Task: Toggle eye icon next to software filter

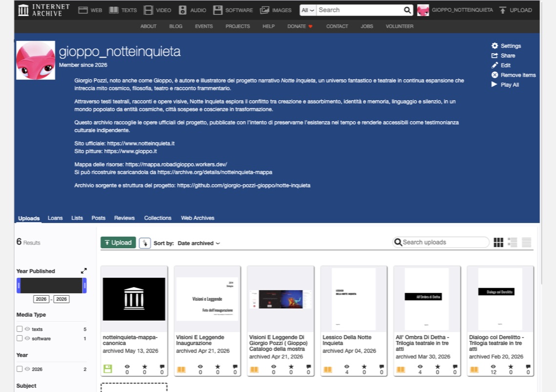Action: [27, 338]
